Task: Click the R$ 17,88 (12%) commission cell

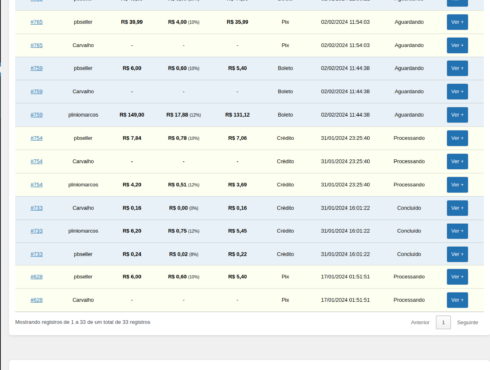Action: point(183,115)
